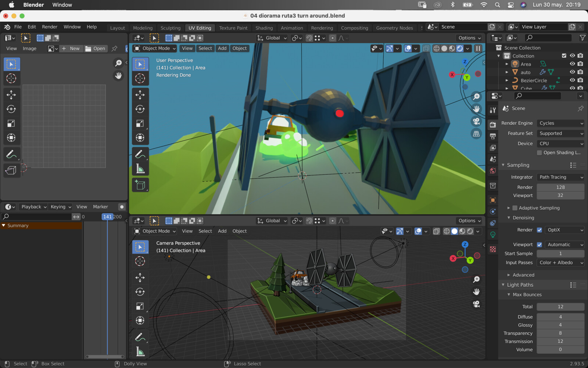Pause the viewport render preview
Screen dimensions: 588x368
tap(478, 48)
